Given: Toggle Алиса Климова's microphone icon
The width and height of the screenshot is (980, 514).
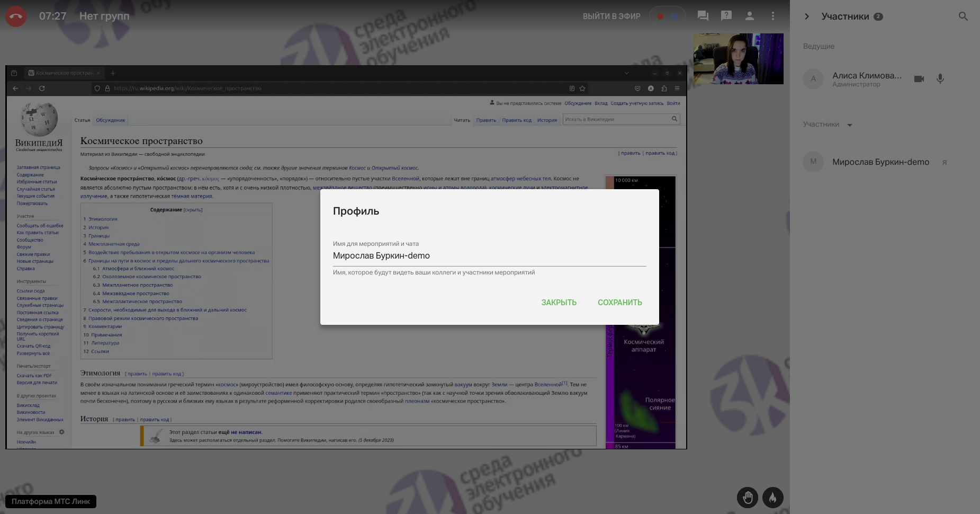Looking at the screenshot, I should click(x=940, y=79).
